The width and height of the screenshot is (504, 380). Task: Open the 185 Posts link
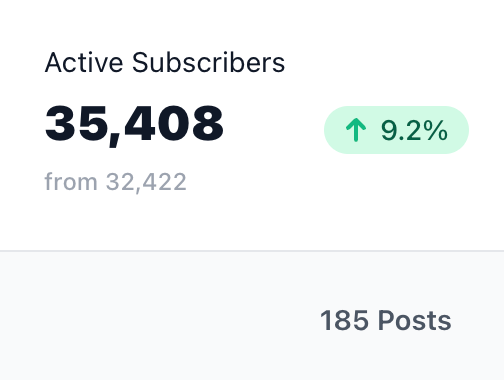point(385,320)
